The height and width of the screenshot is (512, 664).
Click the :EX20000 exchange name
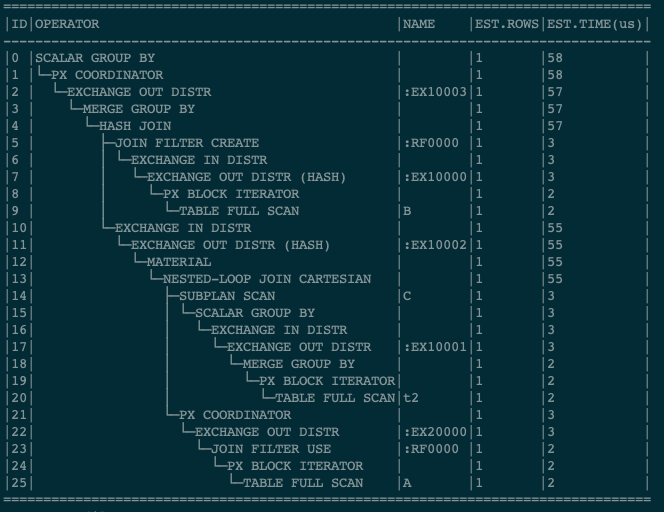pyautogui.click(x=435, y=432)
